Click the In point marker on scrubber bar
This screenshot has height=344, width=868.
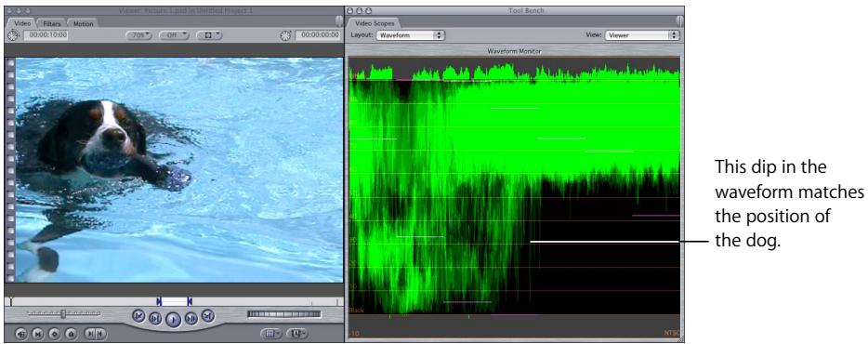tap(160, 301)
